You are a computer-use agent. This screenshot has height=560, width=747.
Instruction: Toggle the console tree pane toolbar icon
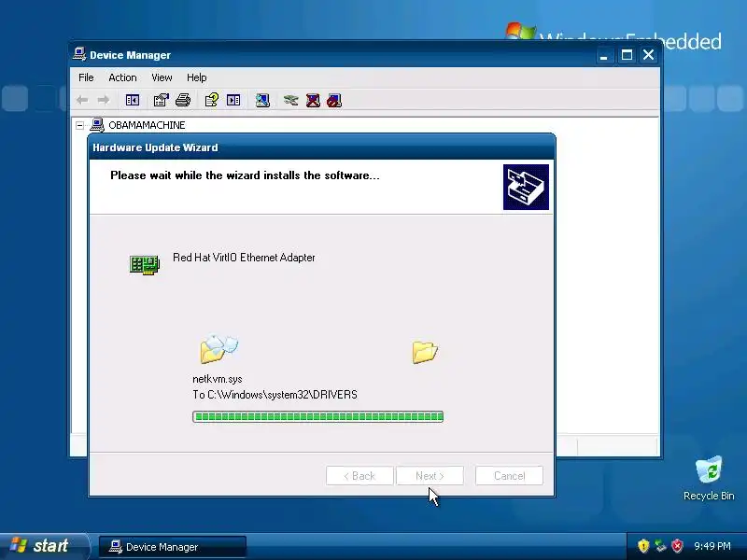click(x=132, y=100)
